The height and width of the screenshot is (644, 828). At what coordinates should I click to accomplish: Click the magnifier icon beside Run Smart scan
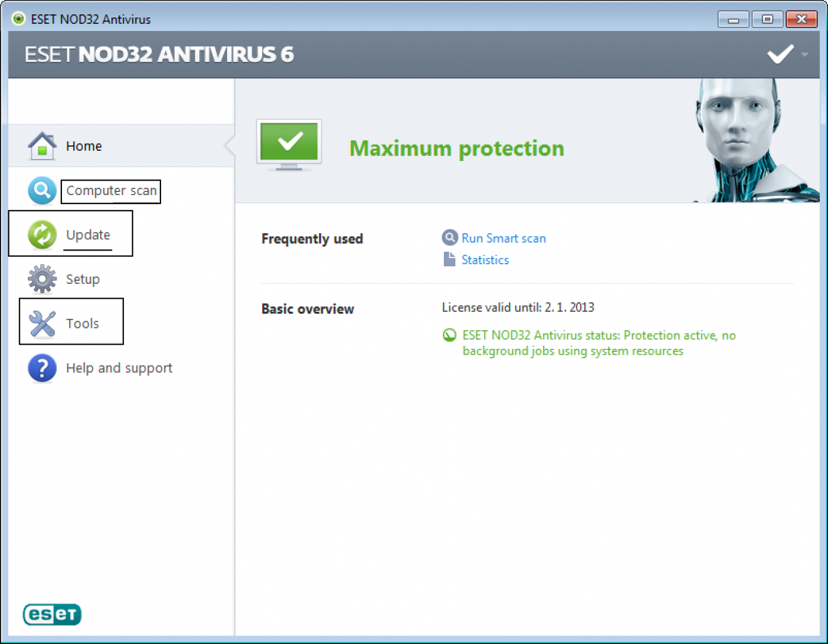[449, 237]
